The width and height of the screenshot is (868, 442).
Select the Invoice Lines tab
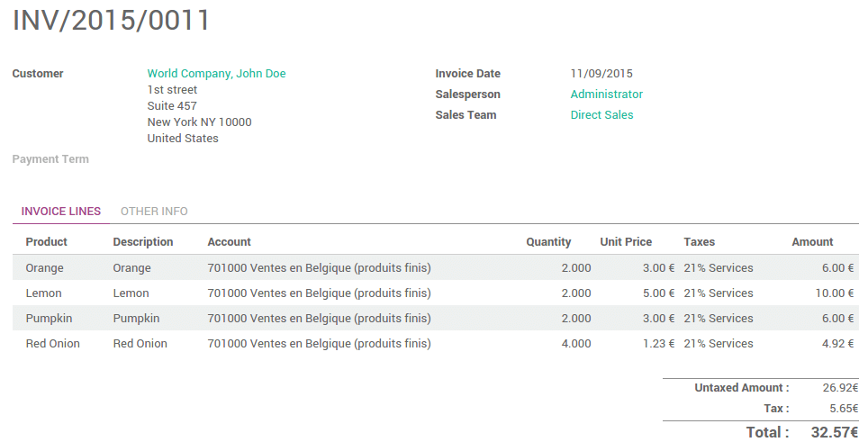pyautogui.click(x=61, y=212)
